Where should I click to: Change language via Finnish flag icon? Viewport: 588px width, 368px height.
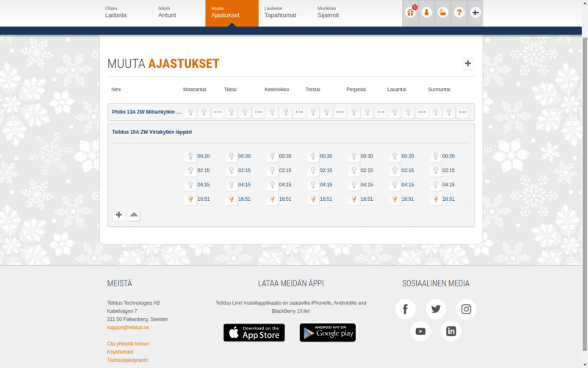[475, 13]
